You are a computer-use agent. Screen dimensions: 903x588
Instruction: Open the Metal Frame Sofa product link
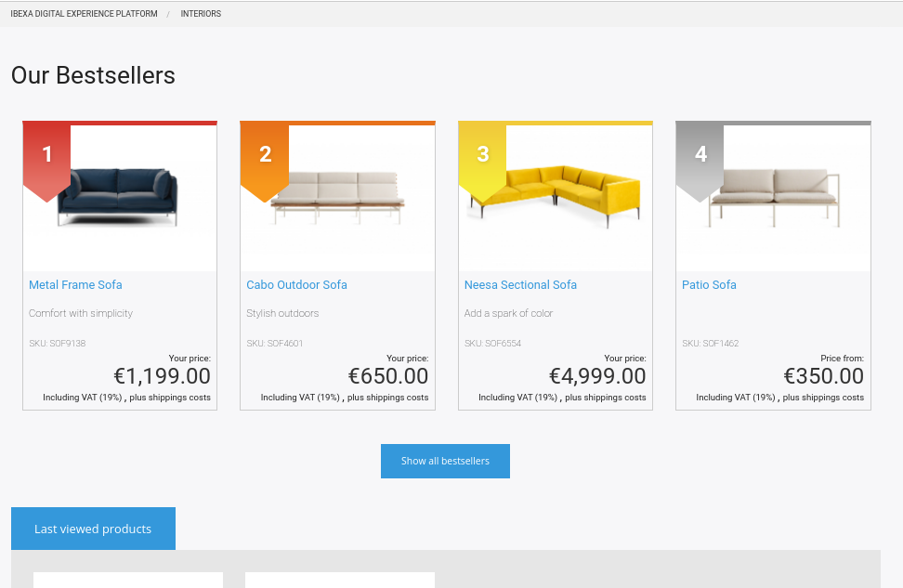75,284
